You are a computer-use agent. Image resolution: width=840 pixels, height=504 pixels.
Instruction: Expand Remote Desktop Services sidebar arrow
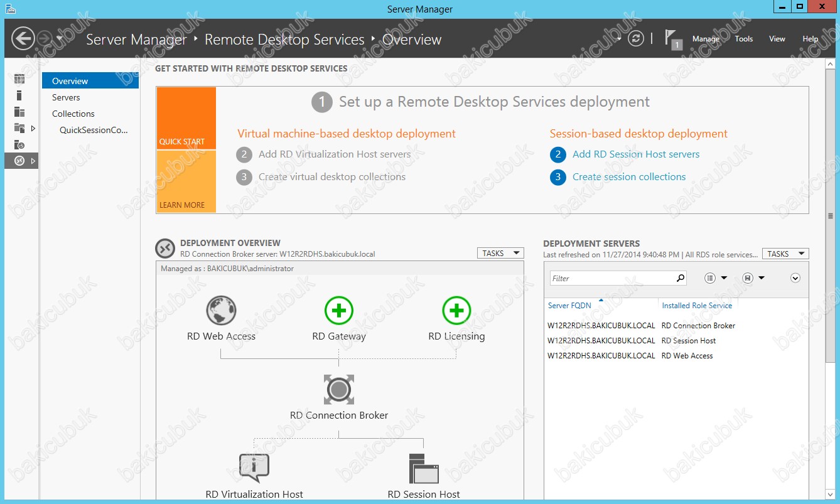tap(33, 161)
